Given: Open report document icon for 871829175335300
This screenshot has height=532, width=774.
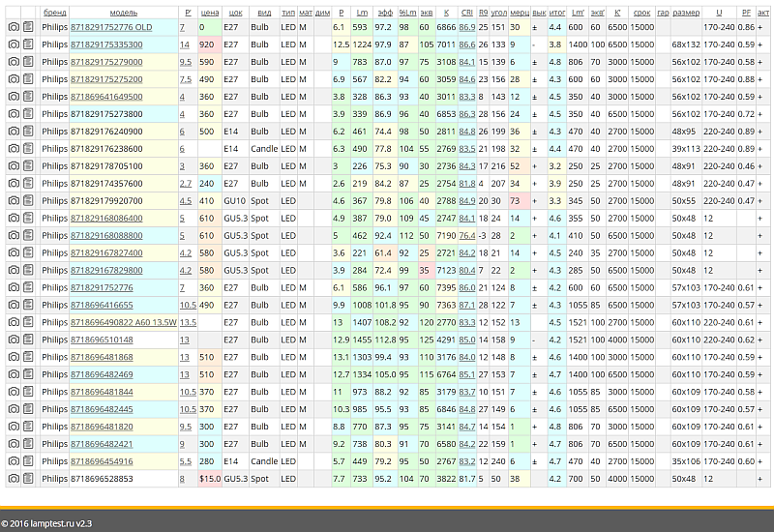Looking at the screenshot, I should (28, 44).
